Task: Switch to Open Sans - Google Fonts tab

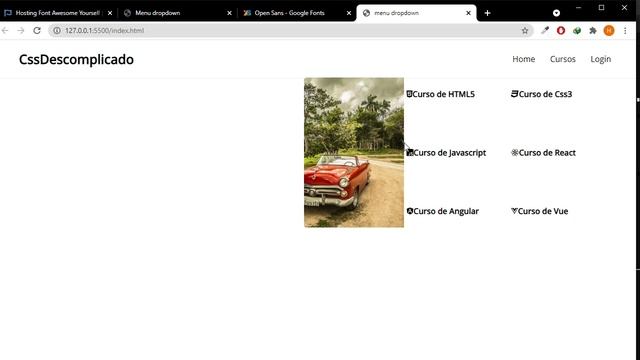Action: 297,13
